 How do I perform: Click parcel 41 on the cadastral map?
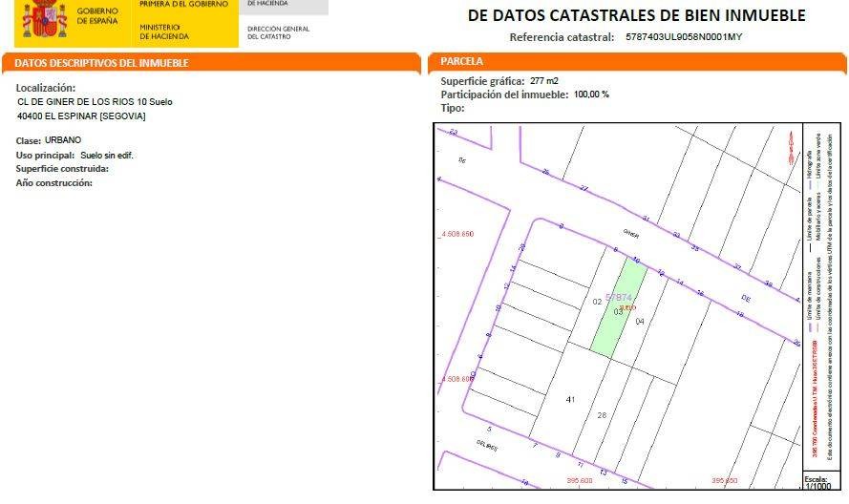(x=571, y=399)
